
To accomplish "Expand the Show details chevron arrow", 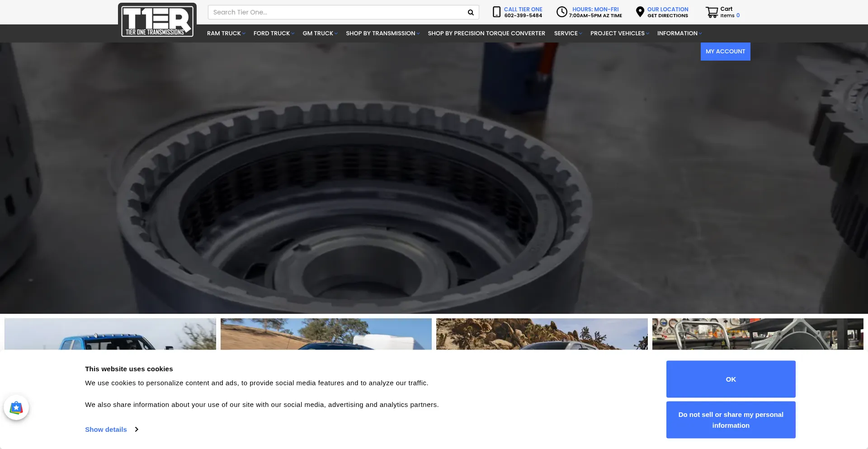I will (x=137, y=430).
